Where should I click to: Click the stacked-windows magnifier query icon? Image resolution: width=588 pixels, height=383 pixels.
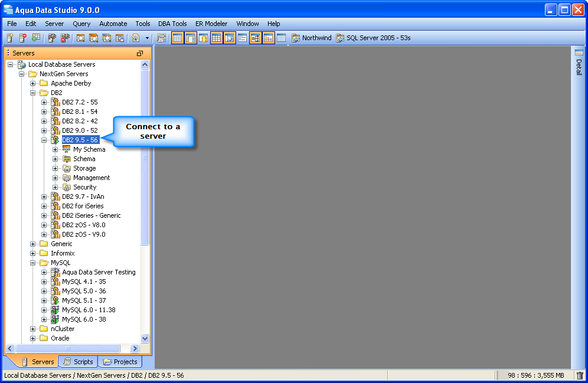[x=93, y=38]
